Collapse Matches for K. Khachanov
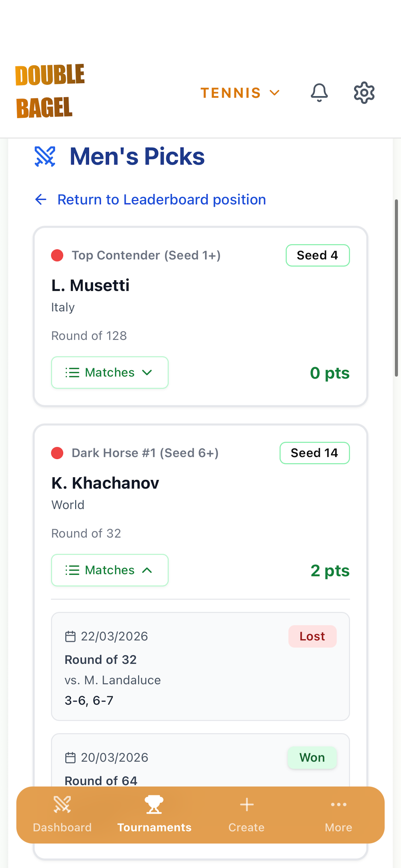The image size is (401, 868). tap(110, 570)
